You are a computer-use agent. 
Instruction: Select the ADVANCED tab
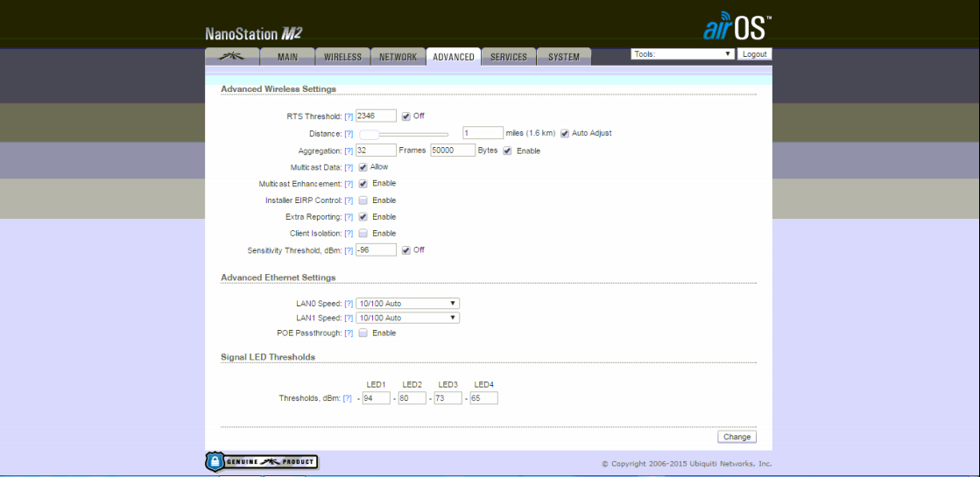coord(453,57)
